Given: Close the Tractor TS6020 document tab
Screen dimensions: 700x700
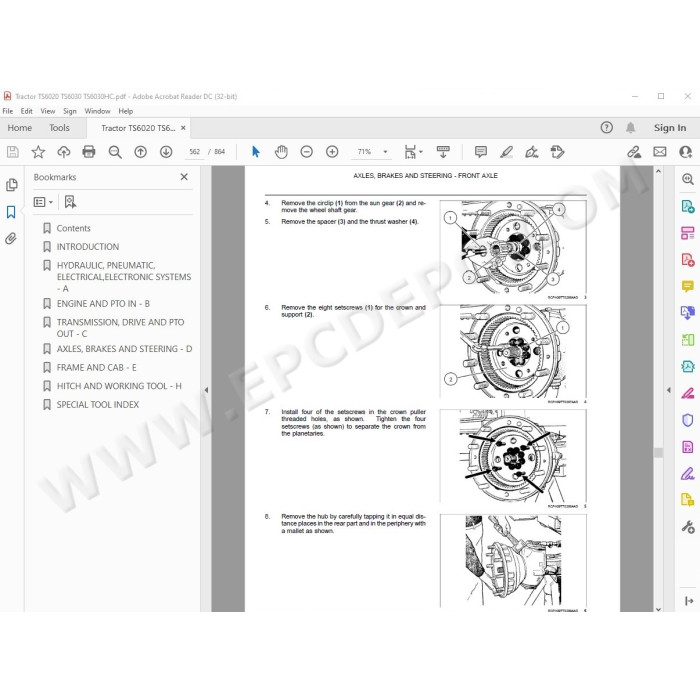Looking at the screenshot, I should [x=183, y=128].
